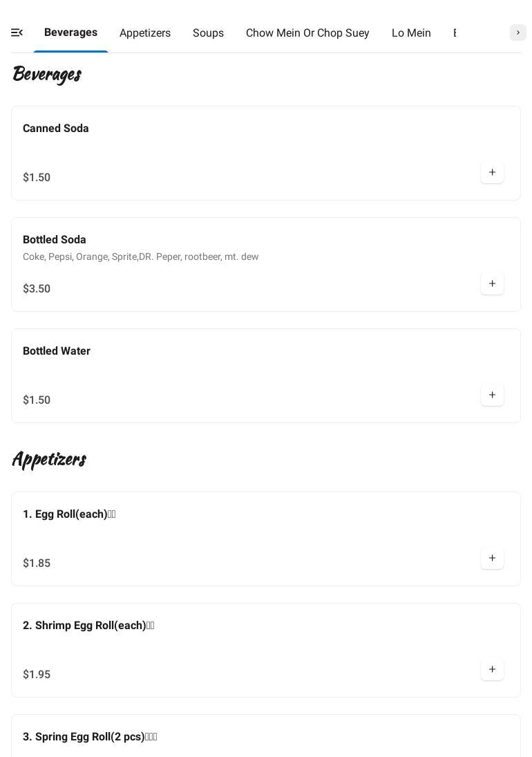View the Bottled Water item

(57, 351)
